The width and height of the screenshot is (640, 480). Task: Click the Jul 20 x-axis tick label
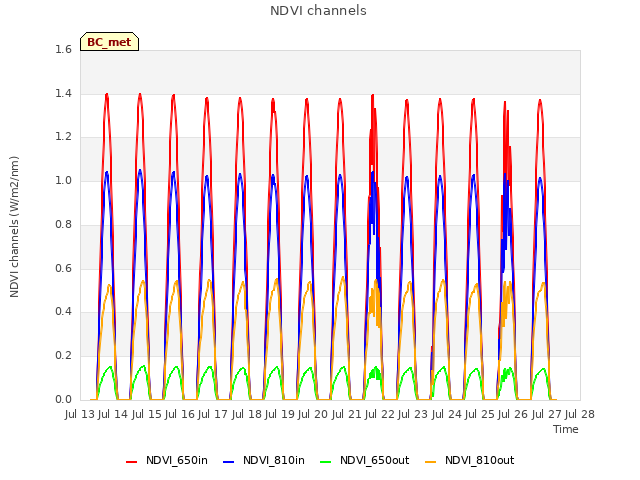pos(313,414)
